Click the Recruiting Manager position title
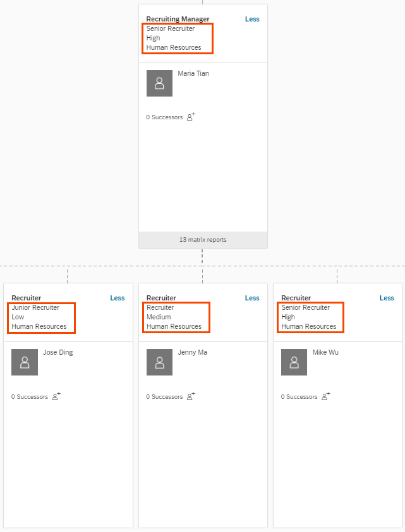The width and height of the screenshot is (405, 532). [178, 19]
